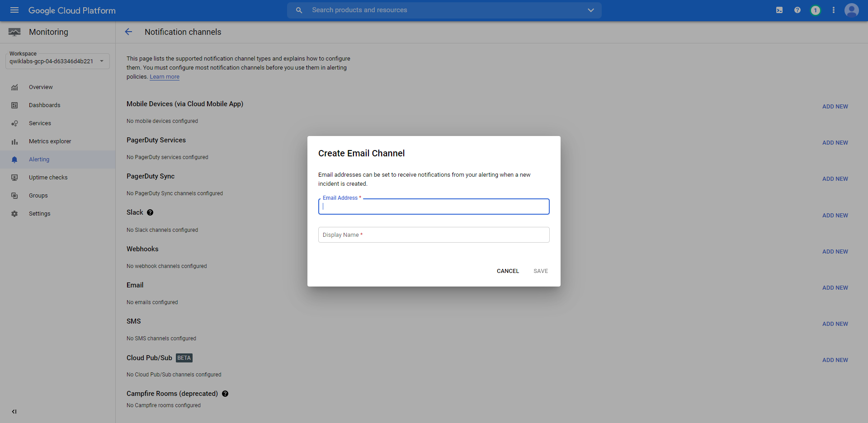Image resolution: width=868 pixels, height=423 pixels.
Task: Open Groups in the sidebar
Action: pos(57,196)
